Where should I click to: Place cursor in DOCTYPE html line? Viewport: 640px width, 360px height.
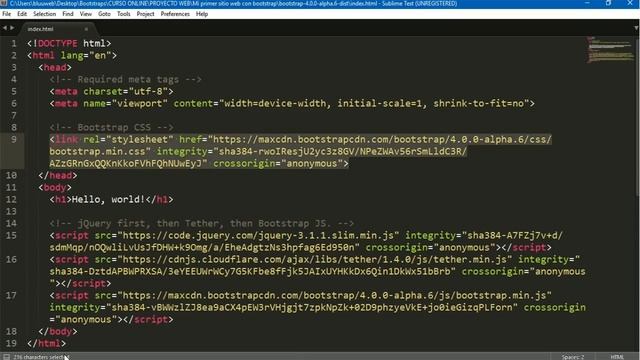(69, 43)
